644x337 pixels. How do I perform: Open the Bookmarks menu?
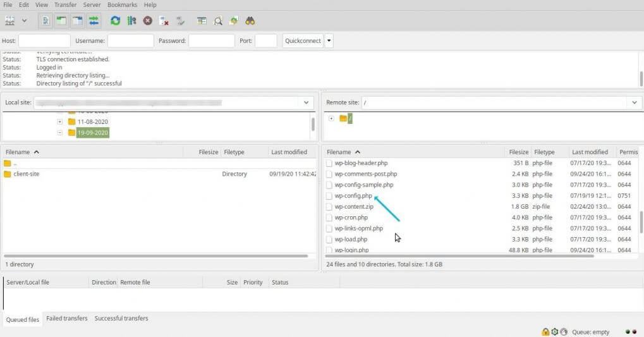(x=123, y=5)
